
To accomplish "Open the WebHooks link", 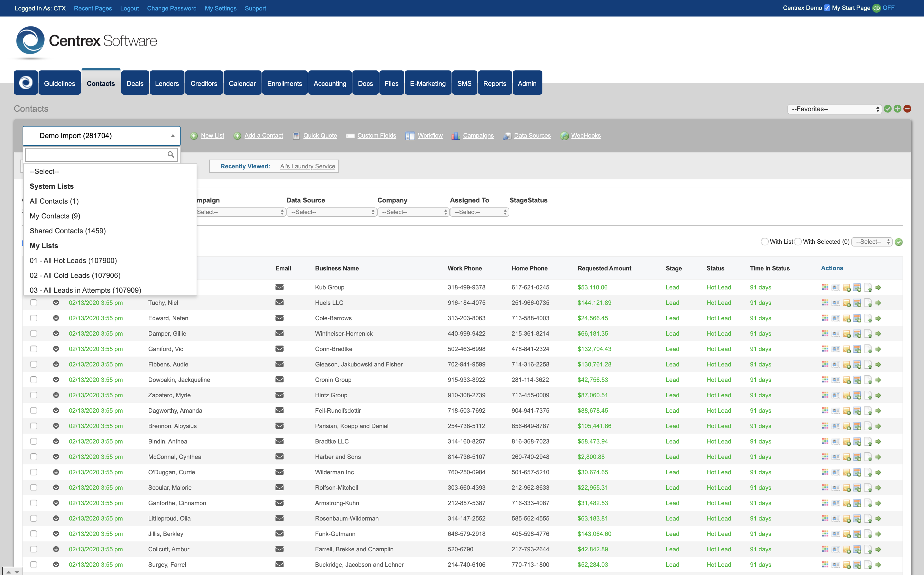I will [x=586, y=135].
